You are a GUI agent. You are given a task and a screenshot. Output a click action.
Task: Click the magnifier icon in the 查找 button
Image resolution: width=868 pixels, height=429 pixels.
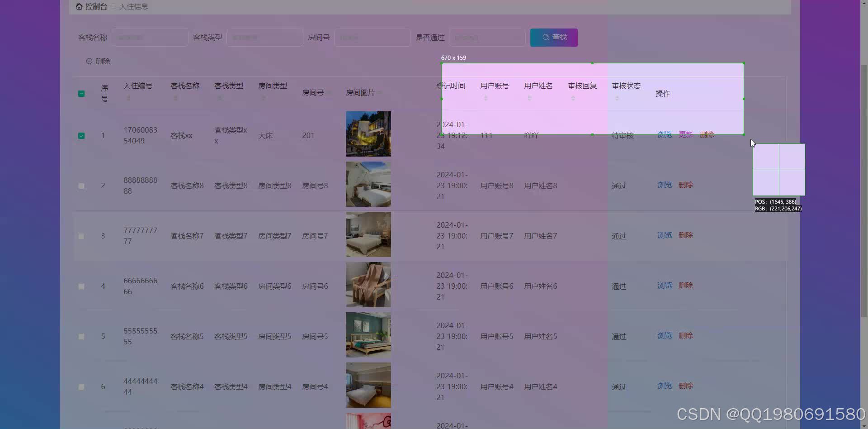click(546, 37)
